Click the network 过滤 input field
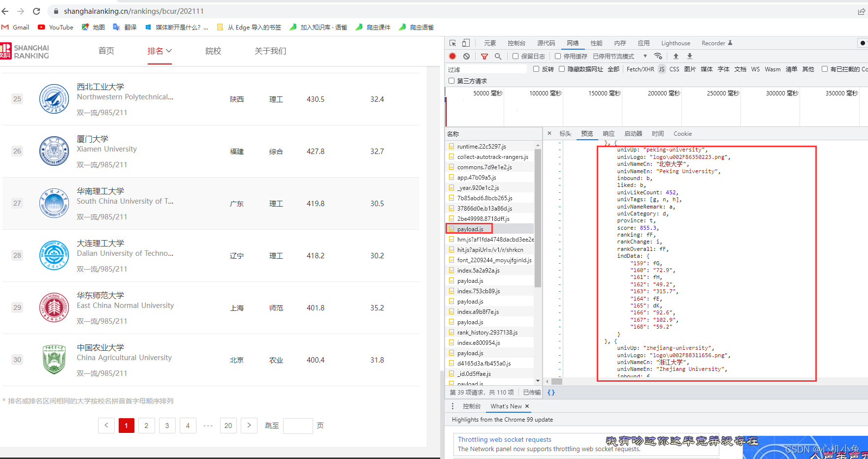The width and height of the screenshot is (868, 459). [x=486, y=69]
